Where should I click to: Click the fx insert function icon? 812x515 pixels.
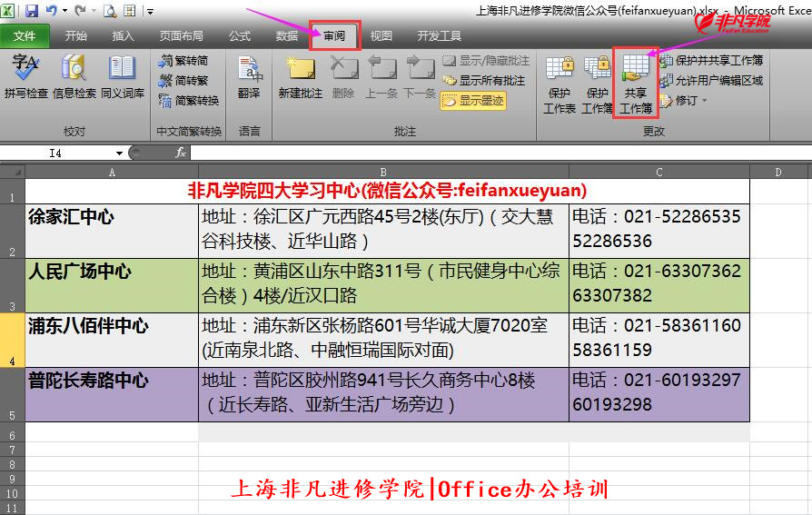180,153
